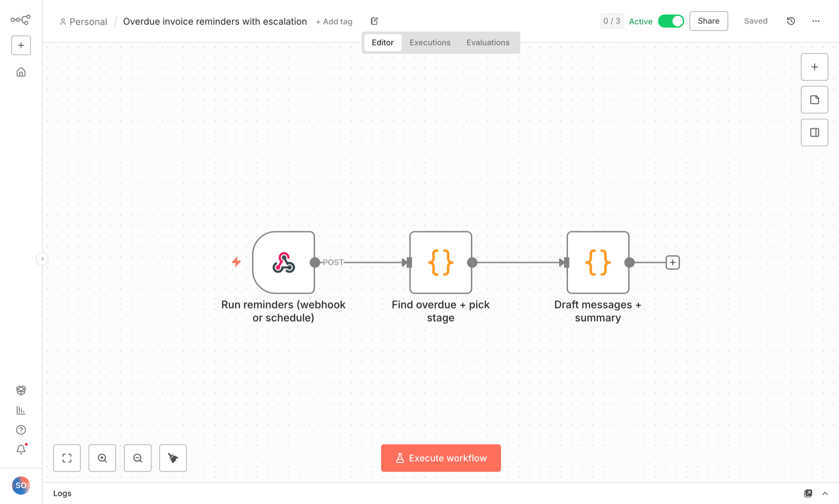Open the workflow history clock icon
The image size is (839, 504).
(791, 21)
